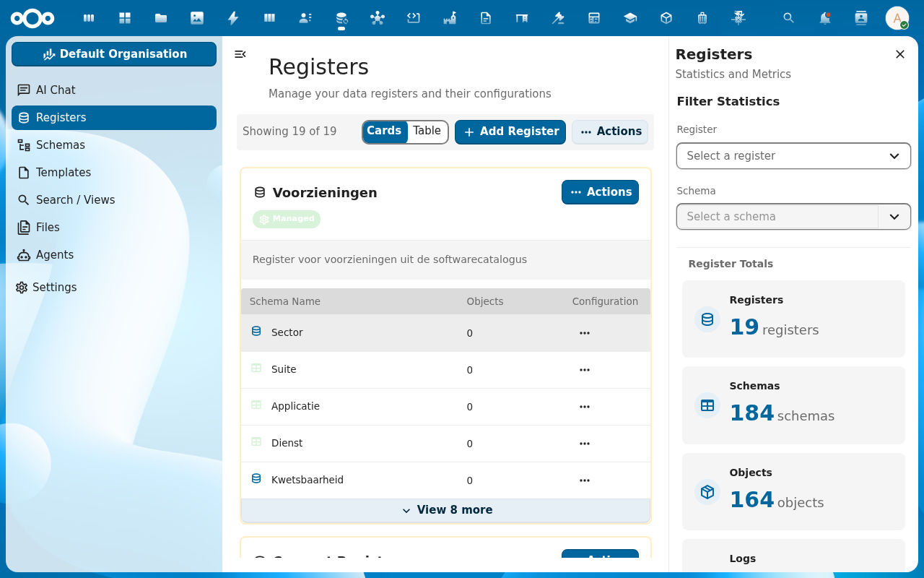
Task: Open configuration menu for Suite schema
Action: [x=585, y=370]
